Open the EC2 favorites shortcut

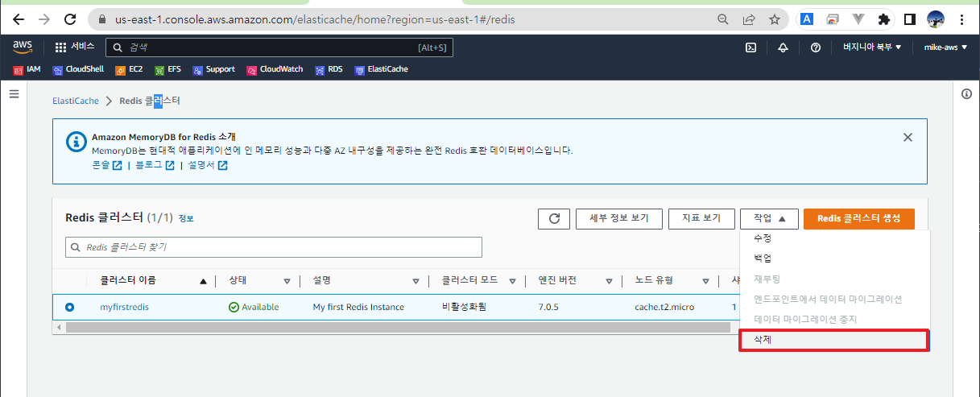(x=129, y=69)
